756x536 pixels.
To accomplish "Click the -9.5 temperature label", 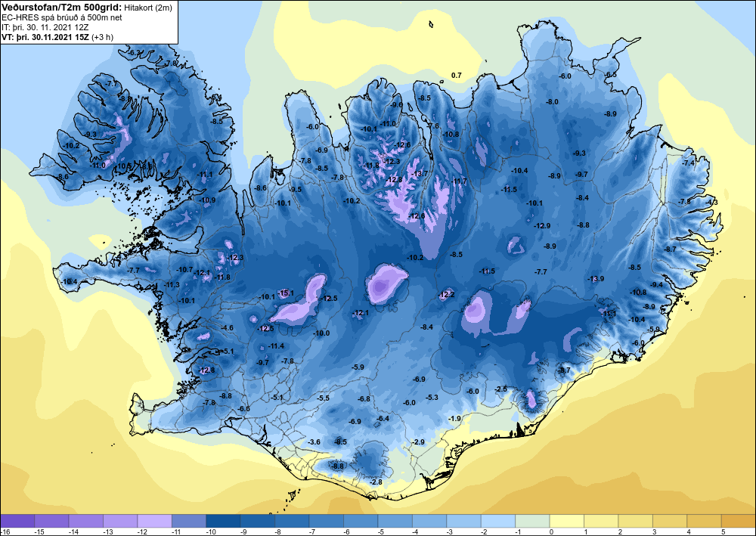I will [x=295, y=190].
